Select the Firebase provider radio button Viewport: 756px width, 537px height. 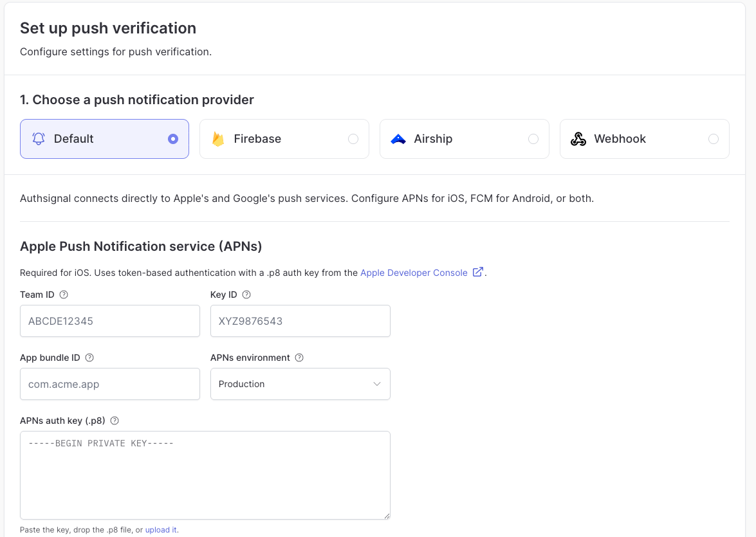pos(353,139)
